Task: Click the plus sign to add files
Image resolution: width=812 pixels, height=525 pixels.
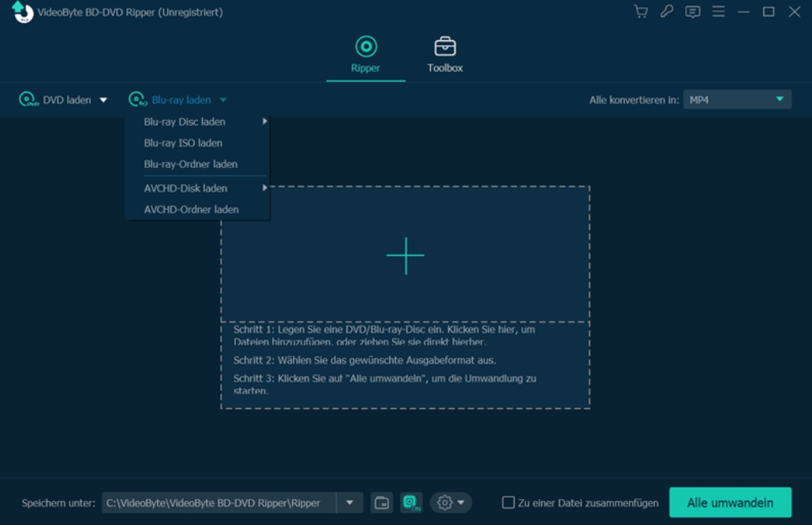Action: coord(406,256)
